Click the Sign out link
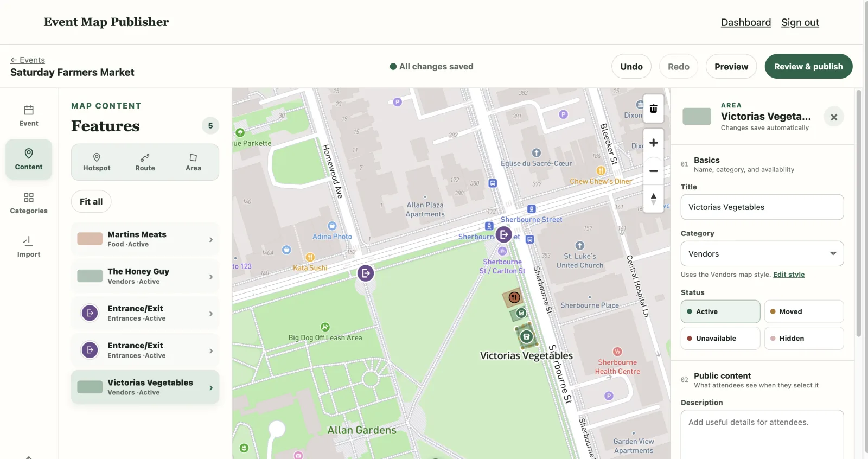The height and width of the screenshot is (459, 868). tap(800, 22)
